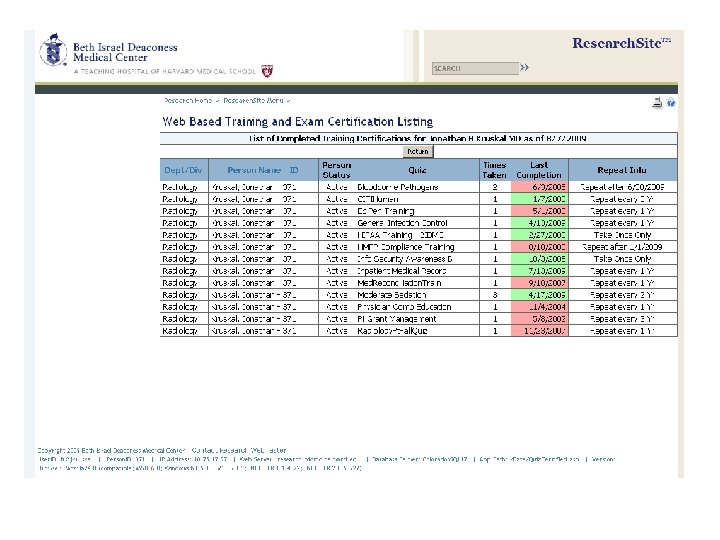
Task: Click the Contact Research Webmaster link
Action: pos(239,450)
